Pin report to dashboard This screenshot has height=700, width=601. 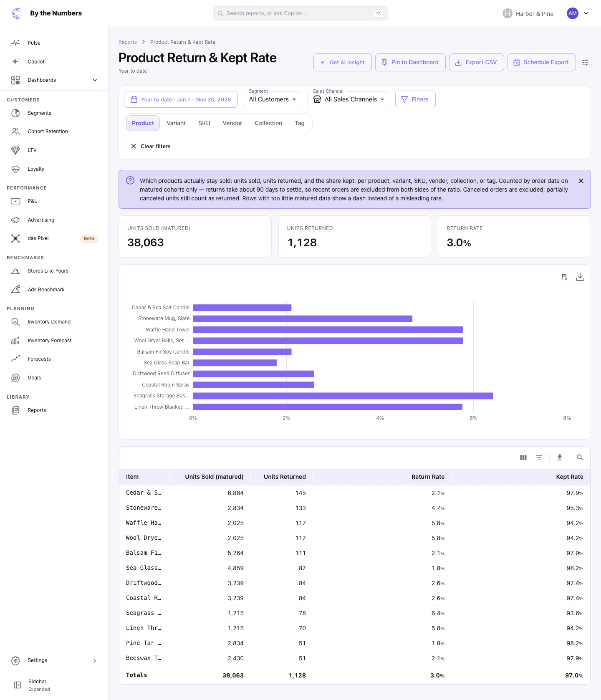click(410, 63)
